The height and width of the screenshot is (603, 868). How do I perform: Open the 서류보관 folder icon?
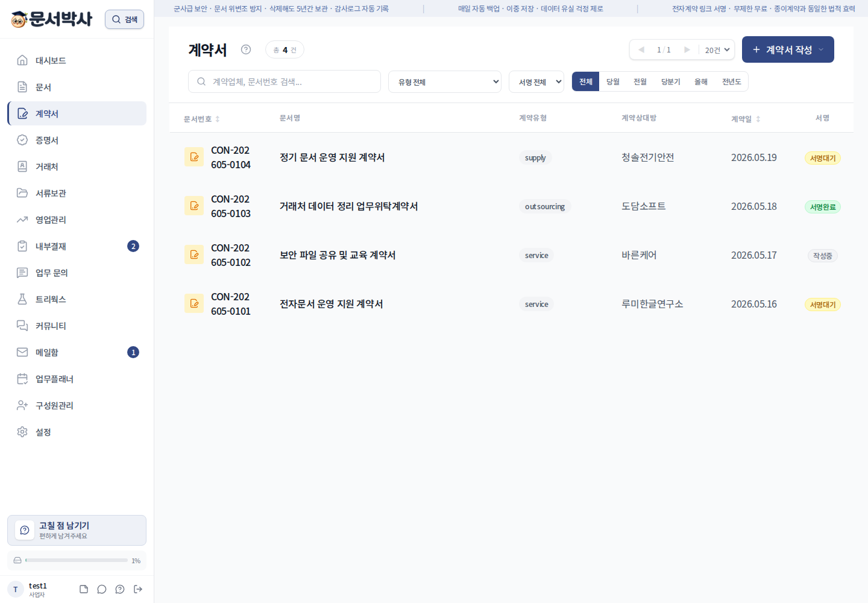(x=22, y=193)
